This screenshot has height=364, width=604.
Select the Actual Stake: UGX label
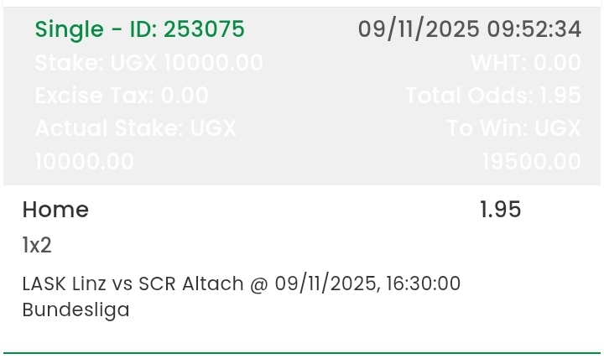coord(136,128)
